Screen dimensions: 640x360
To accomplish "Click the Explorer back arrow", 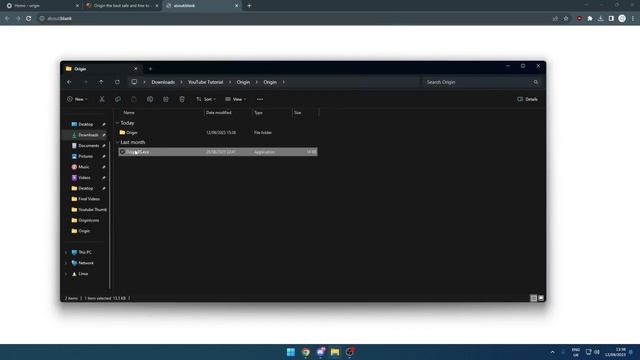I will (69, 82).
